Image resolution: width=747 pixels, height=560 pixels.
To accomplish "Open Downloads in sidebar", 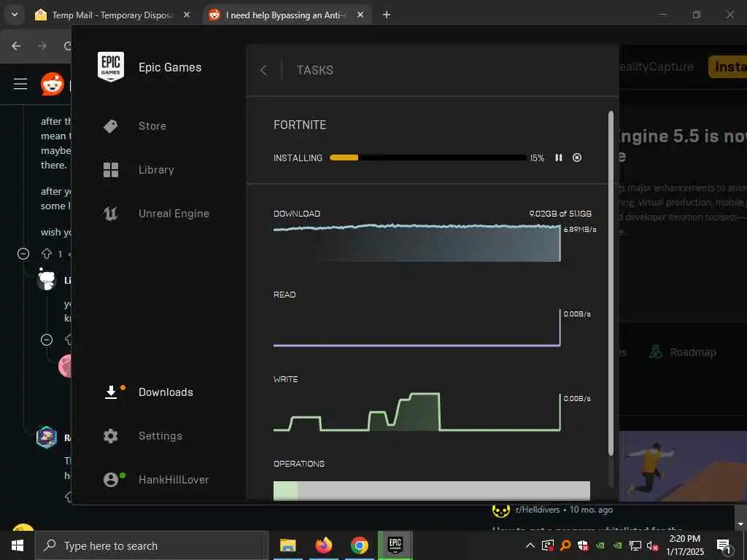I will tap(166, 392).
